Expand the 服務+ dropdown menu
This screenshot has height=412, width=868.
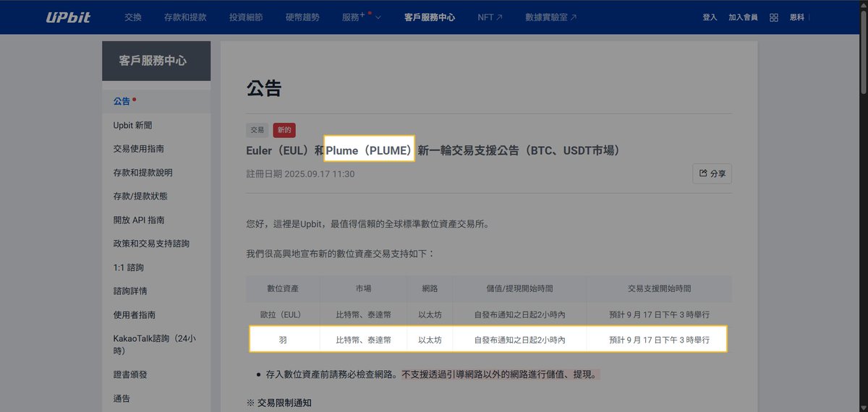[362, 17]
